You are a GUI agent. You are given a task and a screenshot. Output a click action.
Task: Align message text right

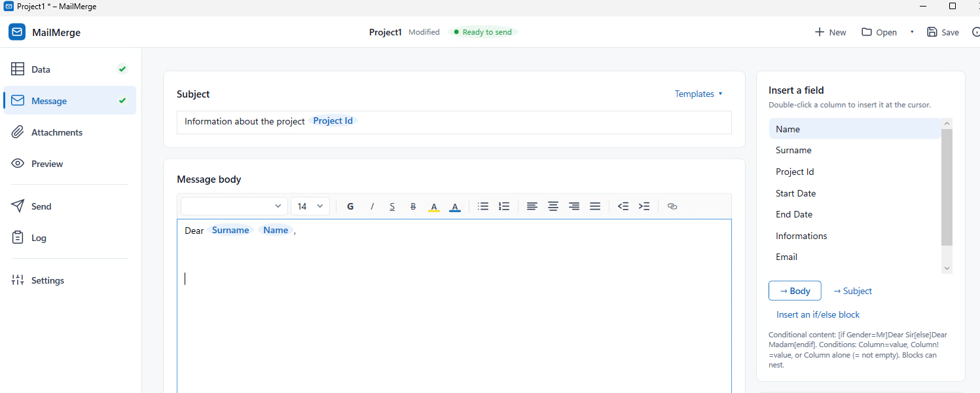574,206
